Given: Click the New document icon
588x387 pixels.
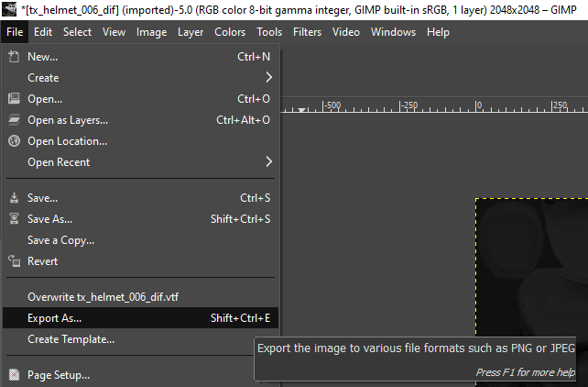Looking at the screenshot, I should tap(14, 57).
